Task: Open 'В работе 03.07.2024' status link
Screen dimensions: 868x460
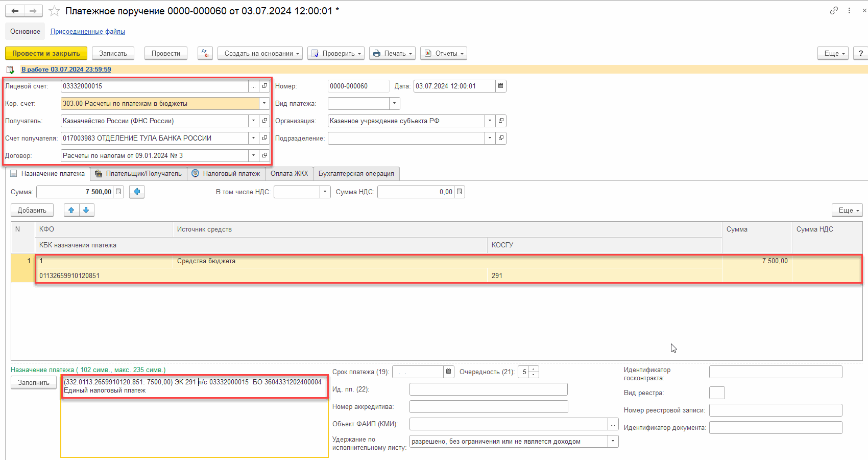Action: 66,70
